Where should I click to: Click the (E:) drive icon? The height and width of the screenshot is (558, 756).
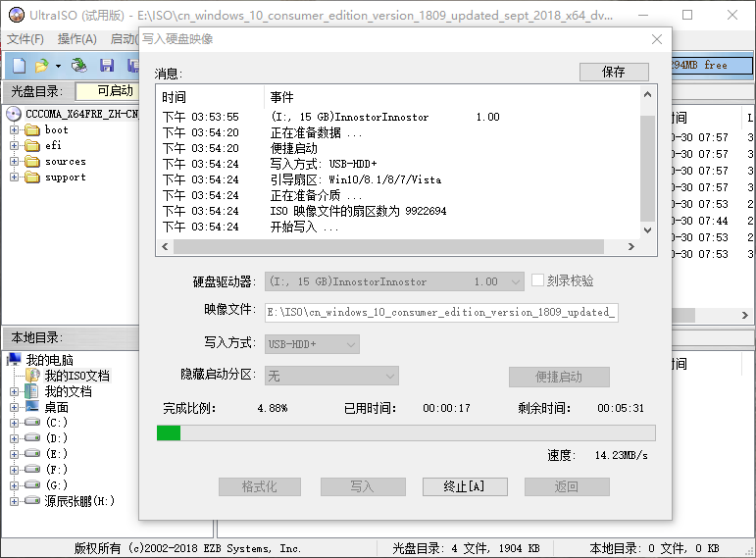(32, 454)
